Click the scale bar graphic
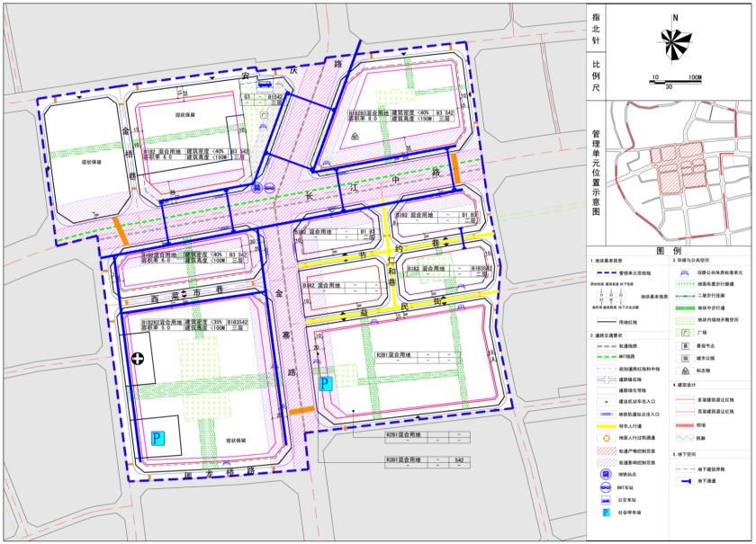This screenshot has width=756, height=544. coord(674,82)
